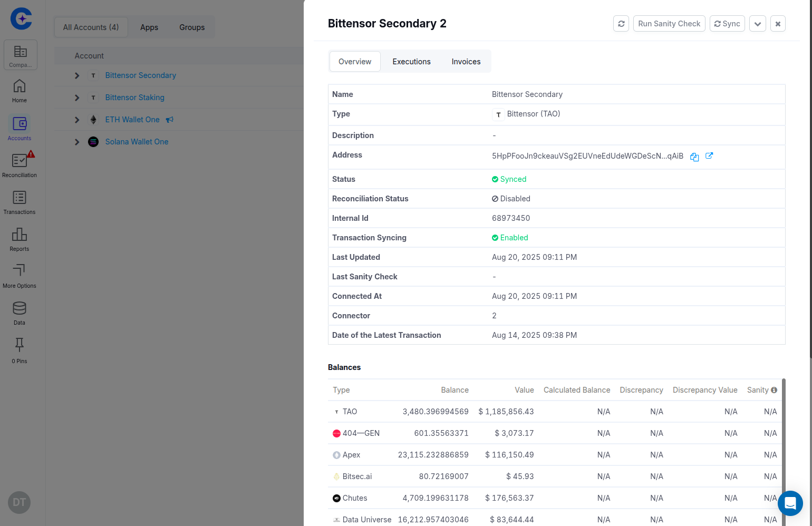The width and height of the screenshot is (812, 526).
Task: Click the app logo at top left
Action: click(x=22, y=18)
